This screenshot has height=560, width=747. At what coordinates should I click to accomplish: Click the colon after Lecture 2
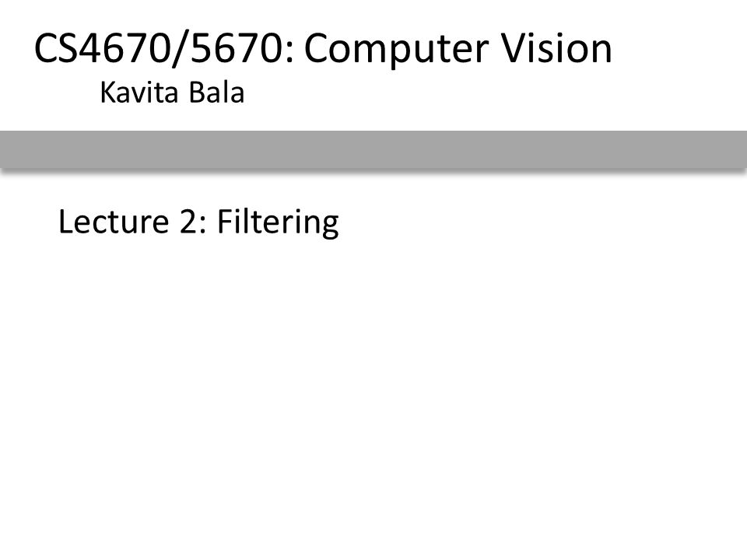click(x=202, y=226)
